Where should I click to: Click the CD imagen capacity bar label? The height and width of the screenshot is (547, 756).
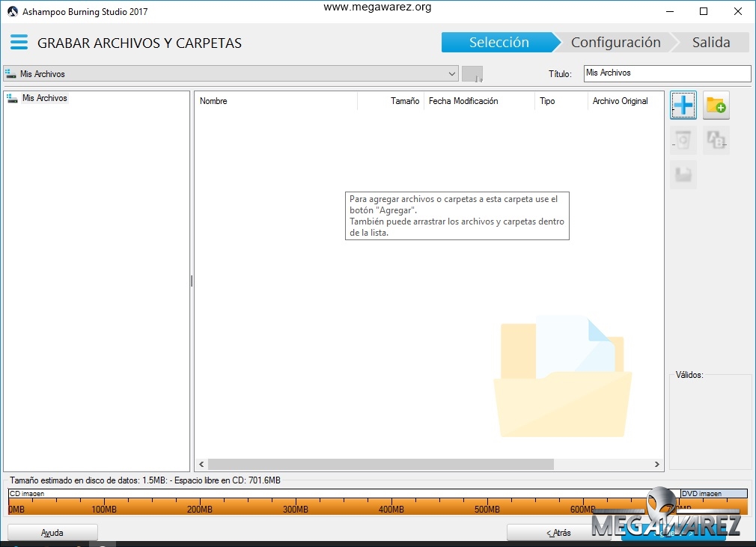[x=27, y=494]
